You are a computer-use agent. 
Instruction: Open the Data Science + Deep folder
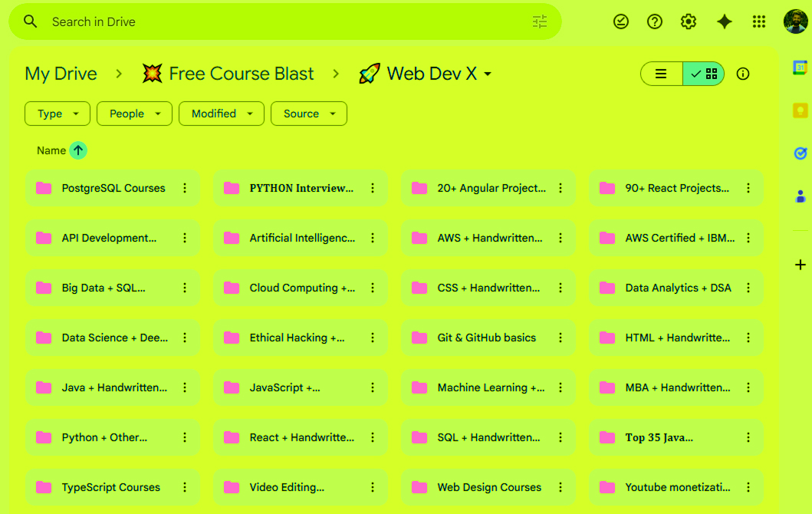pos(113,338)
